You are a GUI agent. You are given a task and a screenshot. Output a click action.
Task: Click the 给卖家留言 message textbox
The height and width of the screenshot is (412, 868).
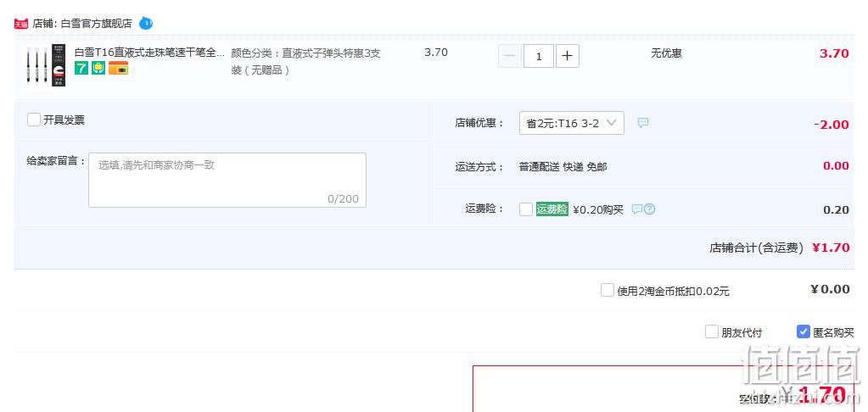click(x=227, y=181)
